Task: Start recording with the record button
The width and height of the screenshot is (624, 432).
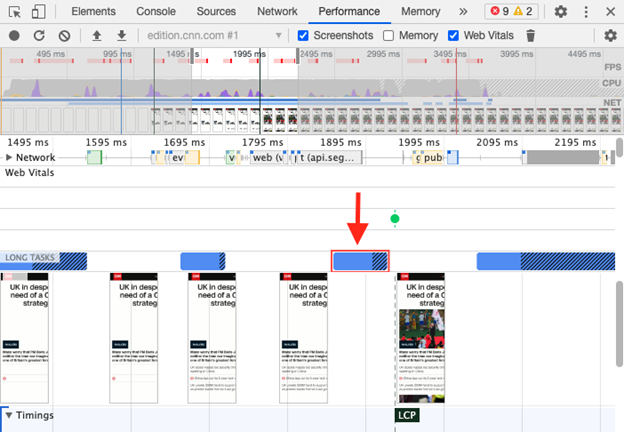Action: tap(14, 36)
